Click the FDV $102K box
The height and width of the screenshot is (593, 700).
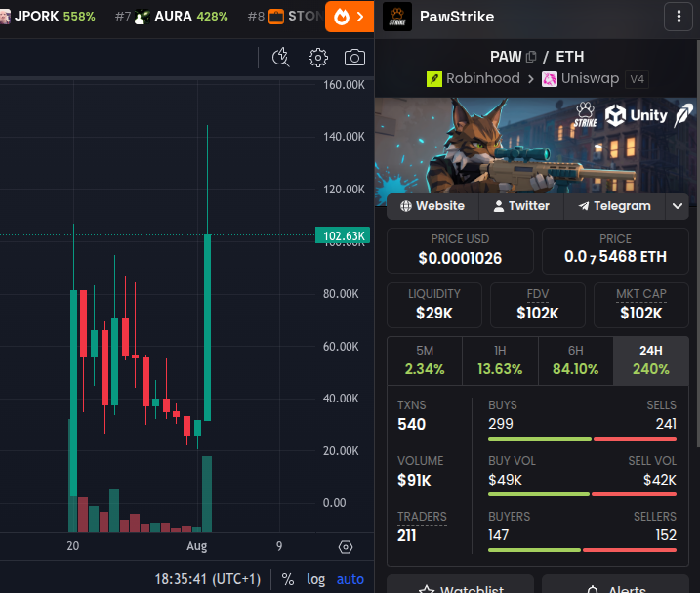tap(538, 305)
